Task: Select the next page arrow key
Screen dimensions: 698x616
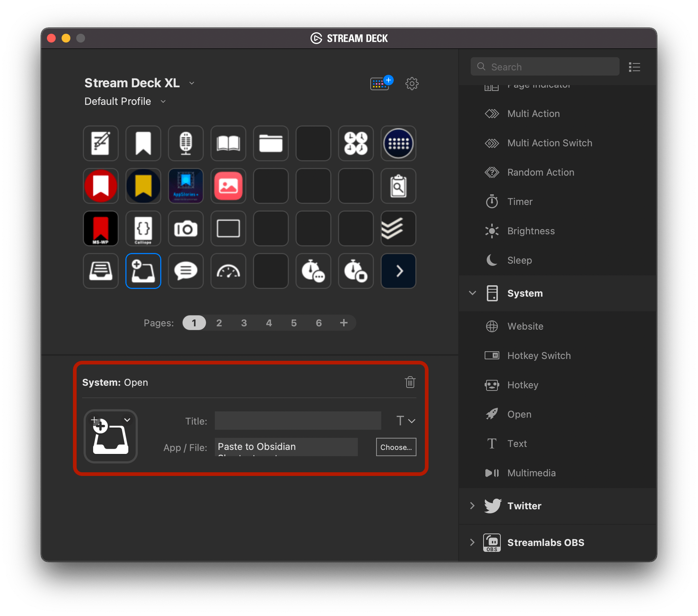Action: [x=398, y=271]
